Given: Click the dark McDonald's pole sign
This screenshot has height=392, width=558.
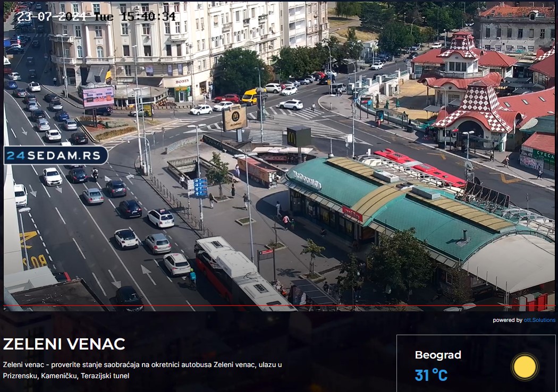Looking at the screenshot, I should [299, 137].
